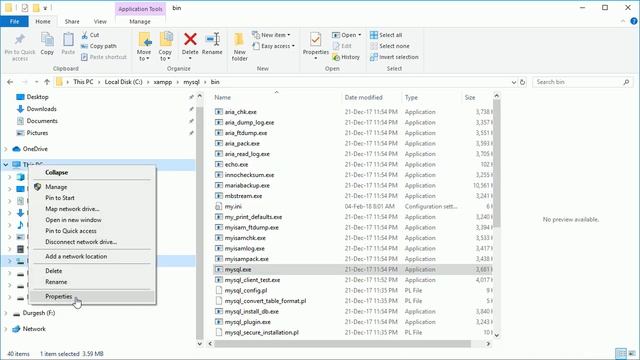Select OneDrive in navigation pane
The width and height of the screenshot is (640, 360).
35,149
